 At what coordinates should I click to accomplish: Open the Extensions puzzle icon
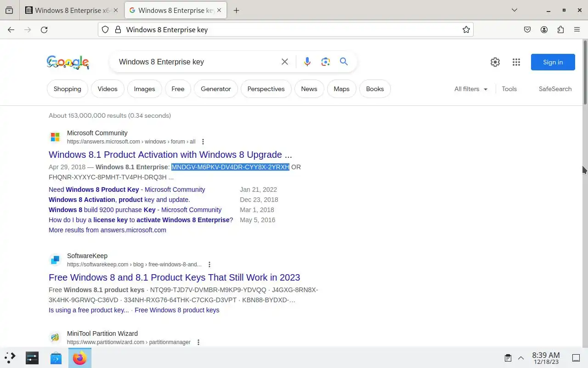[x=560, y=29]
